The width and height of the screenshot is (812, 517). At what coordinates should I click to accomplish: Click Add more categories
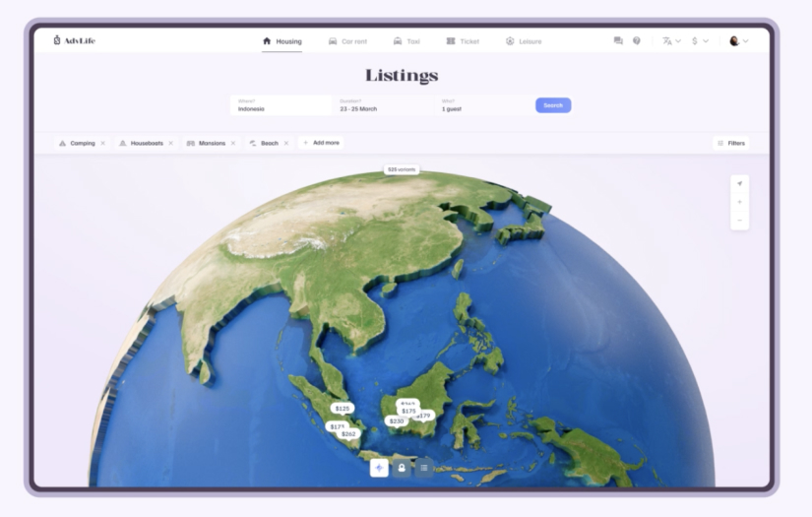point(321,143)
